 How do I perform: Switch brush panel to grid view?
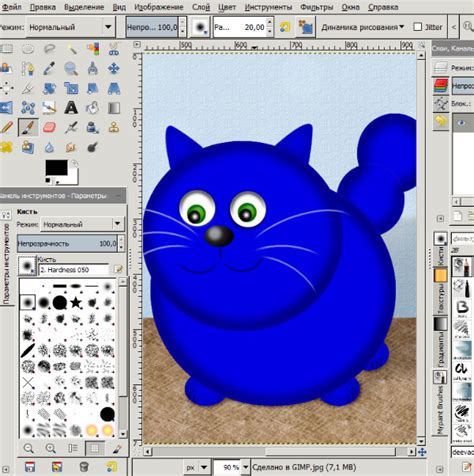point(95,448)
